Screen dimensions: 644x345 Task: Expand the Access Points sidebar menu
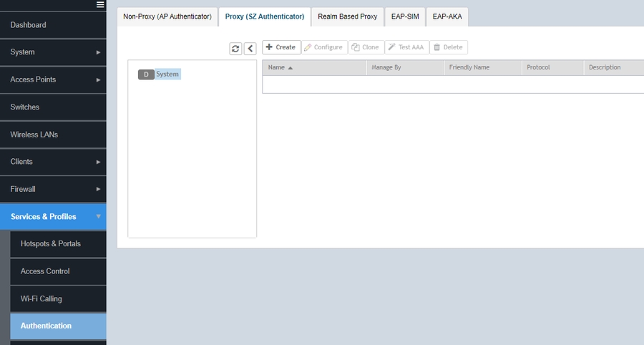tap(53, 79)
